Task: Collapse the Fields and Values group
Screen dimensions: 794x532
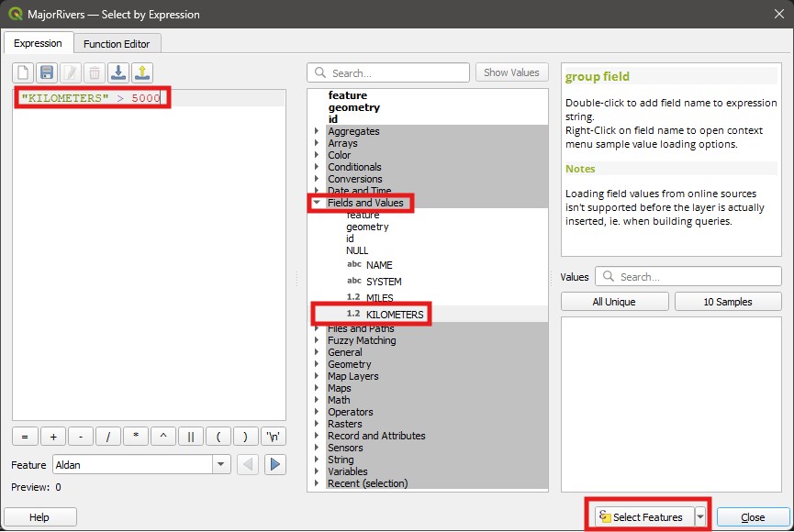Action: [317, 203]
